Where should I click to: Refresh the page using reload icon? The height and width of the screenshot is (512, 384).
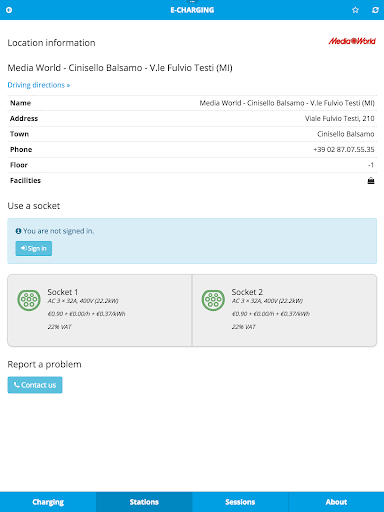pyautogui.click(x=375, y=10)
